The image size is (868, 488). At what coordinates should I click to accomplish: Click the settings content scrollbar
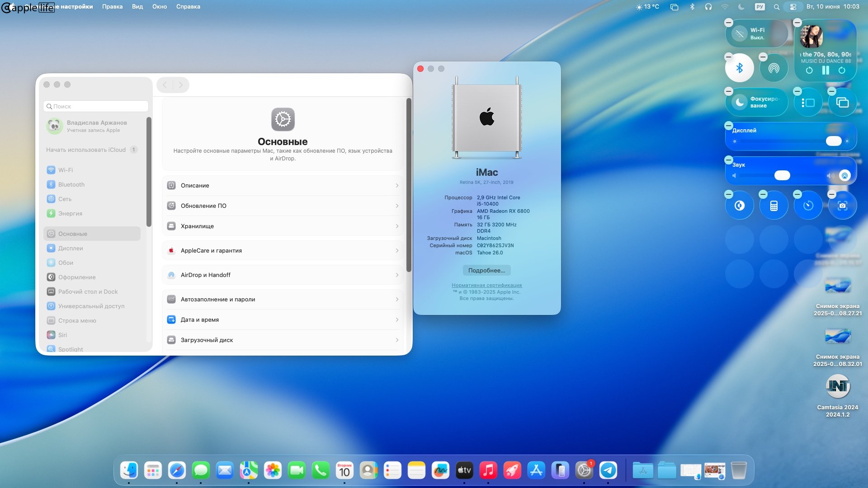[409, 185]
